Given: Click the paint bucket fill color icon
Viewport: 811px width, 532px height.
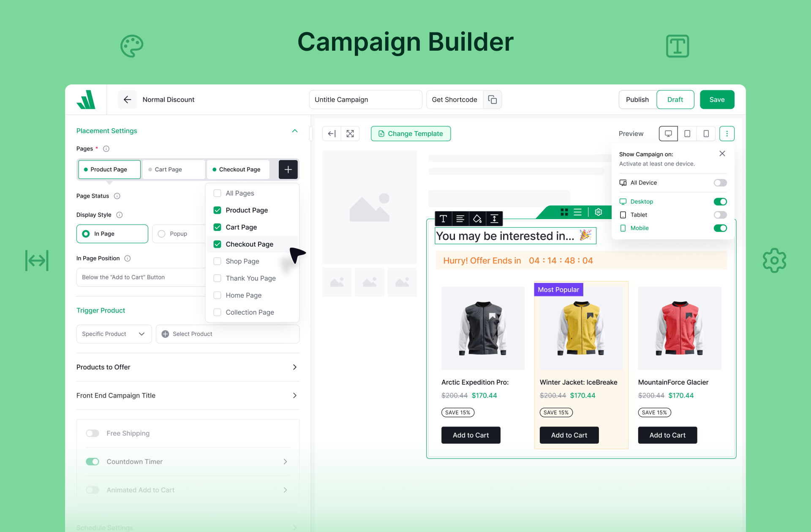Looking at the screenshot, I should 477,219.
